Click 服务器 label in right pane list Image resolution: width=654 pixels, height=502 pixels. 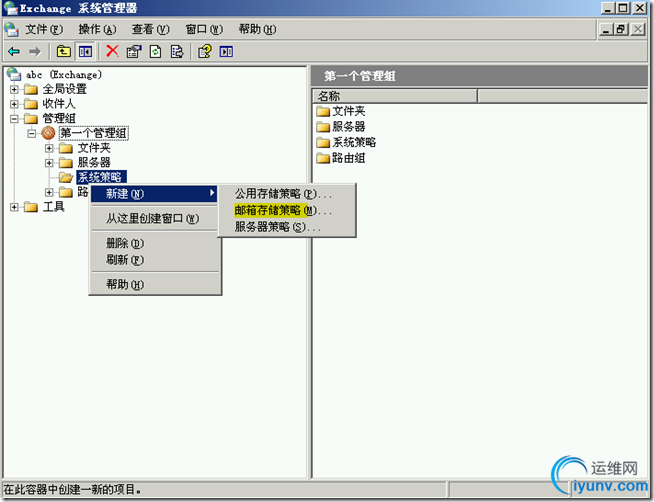tap(349, 127)
